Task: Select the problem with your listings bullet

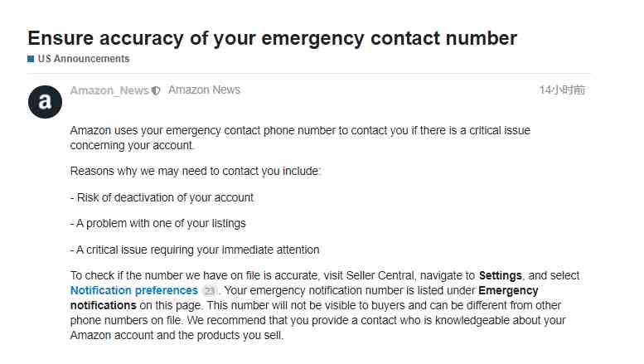Action: pos(157,224)
